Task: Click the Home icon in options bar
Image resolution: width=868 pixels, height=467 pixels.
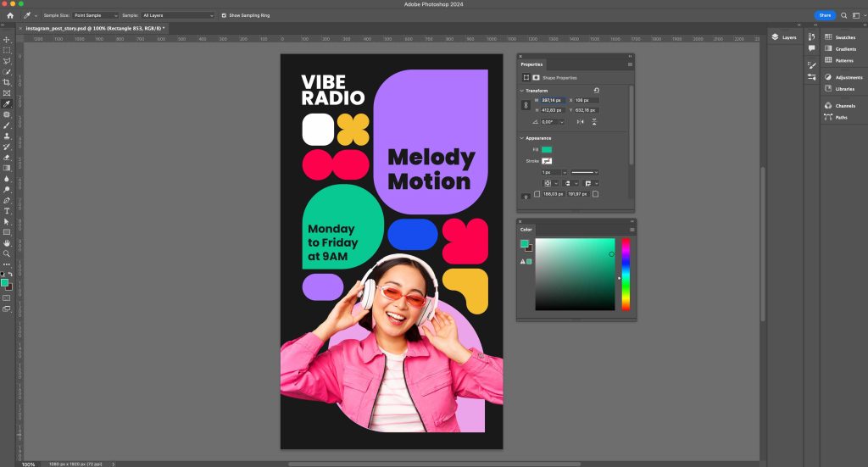Action: 10,15
